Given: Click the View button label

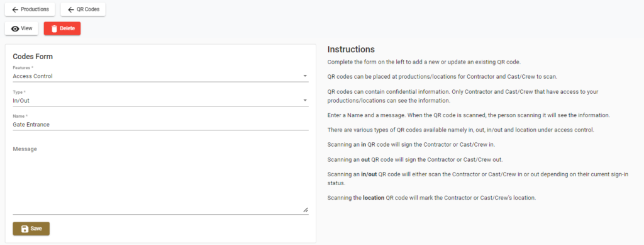Looking at the screenshot, I should click(26, 29).
